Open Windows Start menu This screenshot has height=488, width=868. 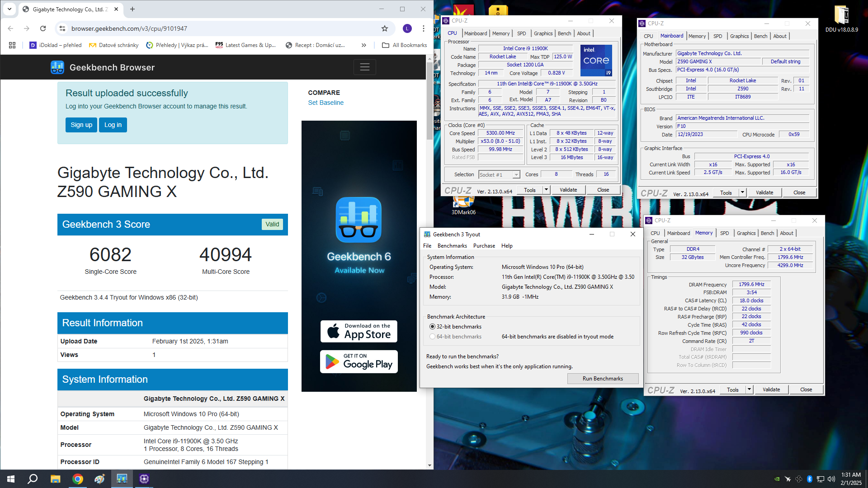click(x=11, y=479)
